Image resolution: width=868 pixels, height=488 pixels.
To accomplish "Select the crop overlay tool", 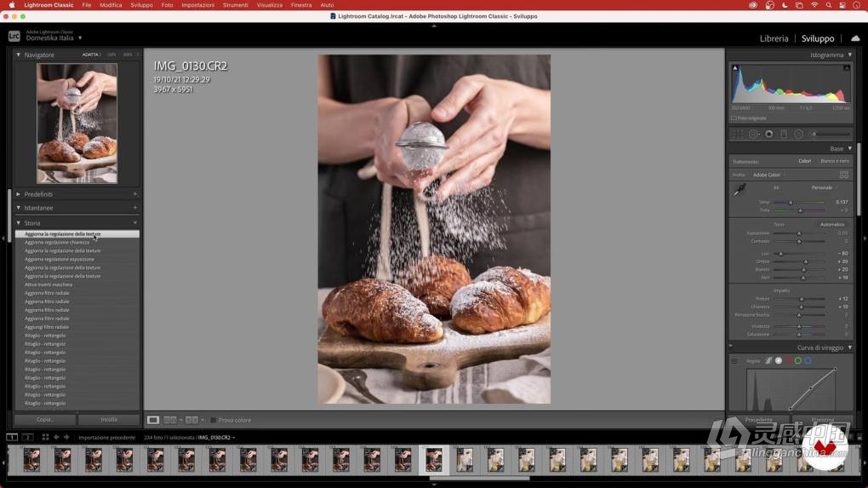I will pyautogui.click(x=738, y=134).
